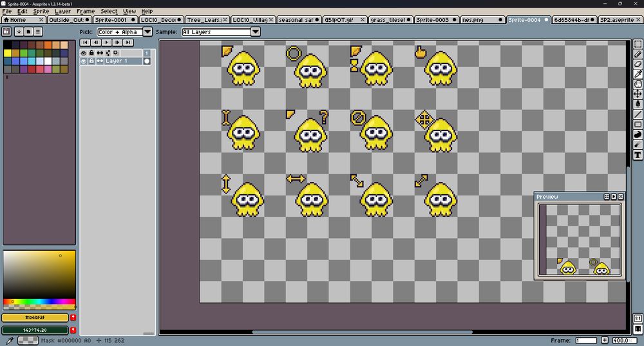
Task: Open the Edit menu
Action: (22, 11)
